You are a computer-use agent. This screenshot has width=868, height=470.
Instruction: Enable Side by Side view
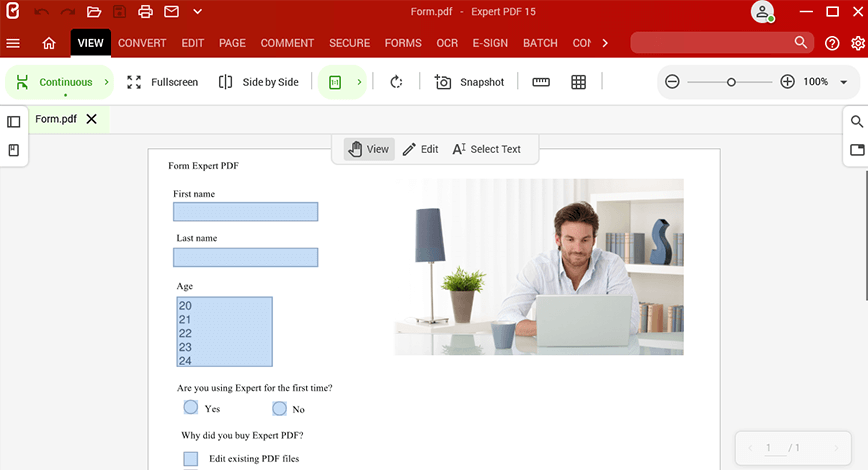pos(259,82)
